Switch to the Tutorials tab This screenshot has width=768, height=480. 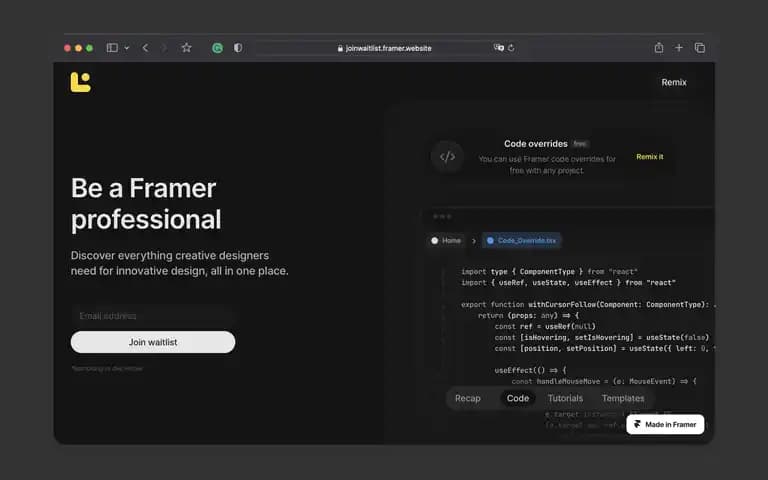click(x=565, y=398)
